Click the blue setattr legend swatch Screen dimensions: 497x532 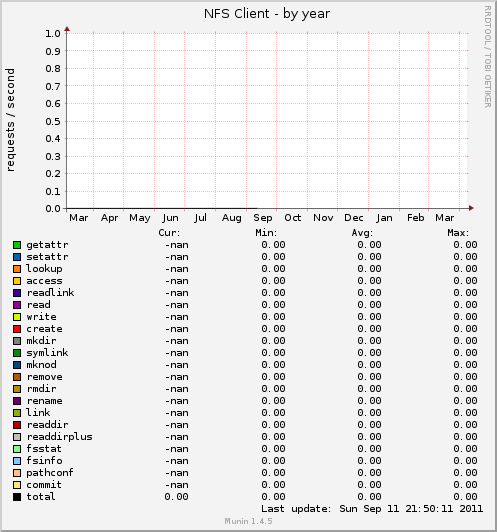click(x=17, y=257)
